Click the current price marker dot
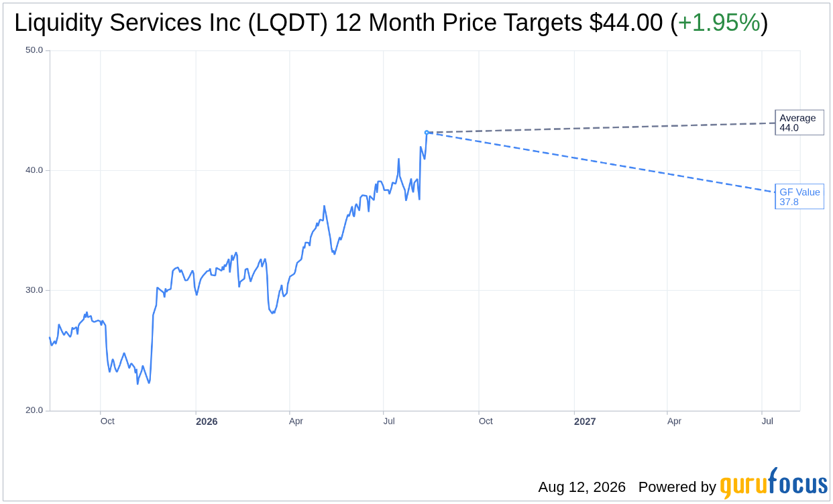This screenshot has width=833, height=504. click(427, 133)
